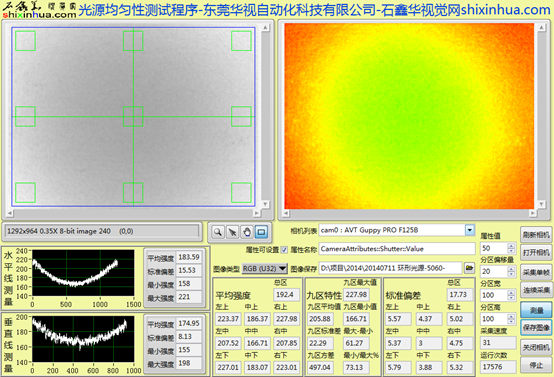Select the hand pan tool
This screenshot has height=377, width=554.
pos(247,232)
